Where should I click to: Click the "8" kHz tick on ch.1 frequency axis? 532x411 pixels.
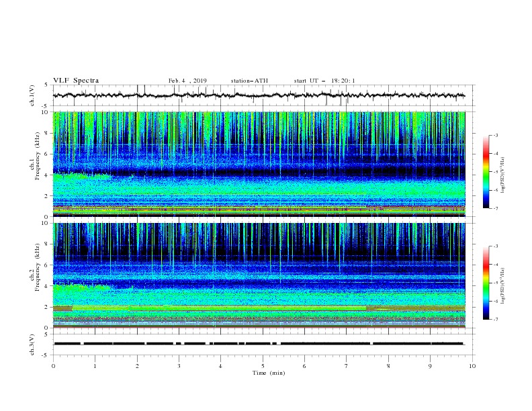pyautogui.click(x=48, y=133)
